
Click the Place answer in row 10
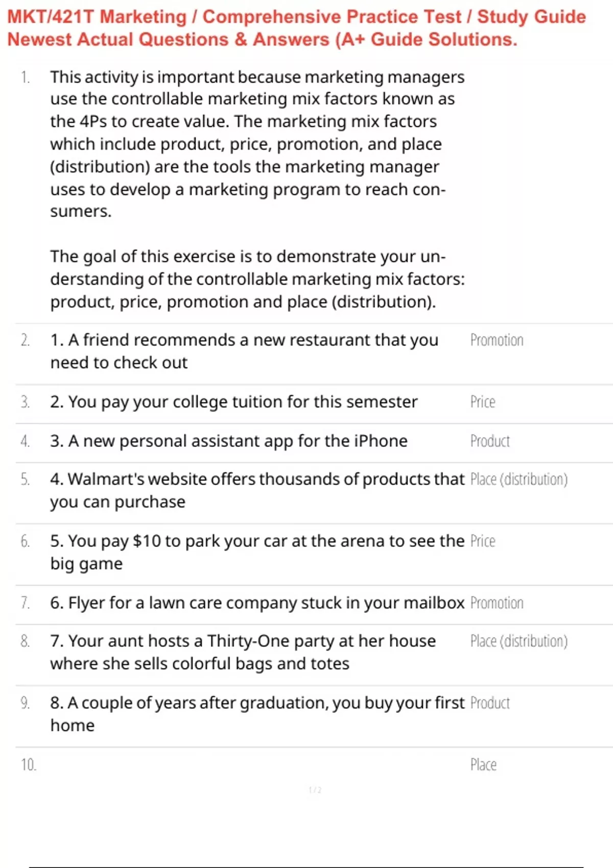(x=483, y=765)
